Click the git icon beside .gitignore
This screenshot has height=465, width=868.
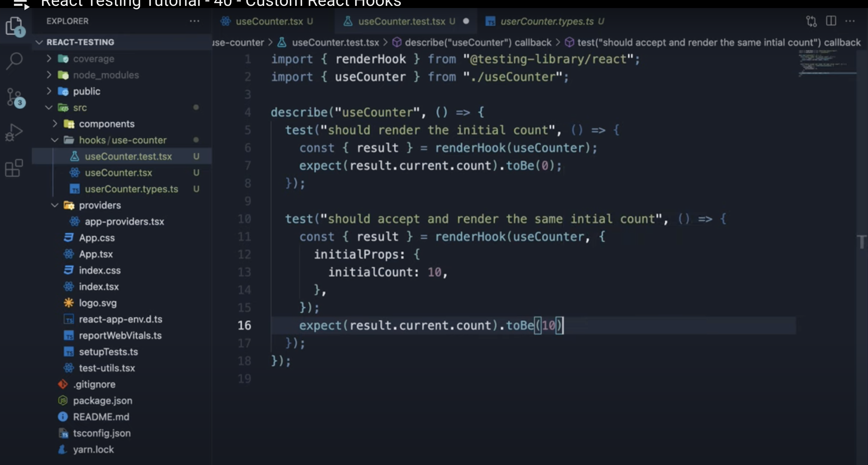(63, 384)
